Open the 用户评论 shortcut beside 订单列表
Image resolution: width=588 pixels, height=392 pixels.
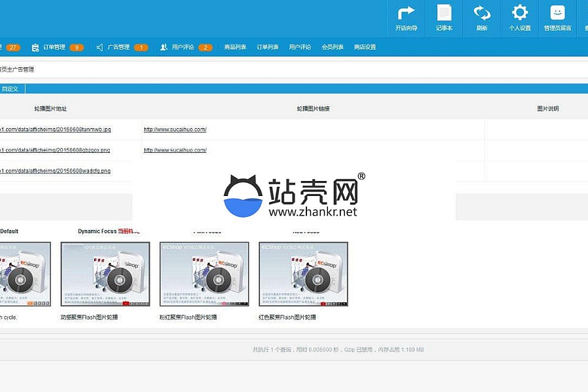pos(300,47)
